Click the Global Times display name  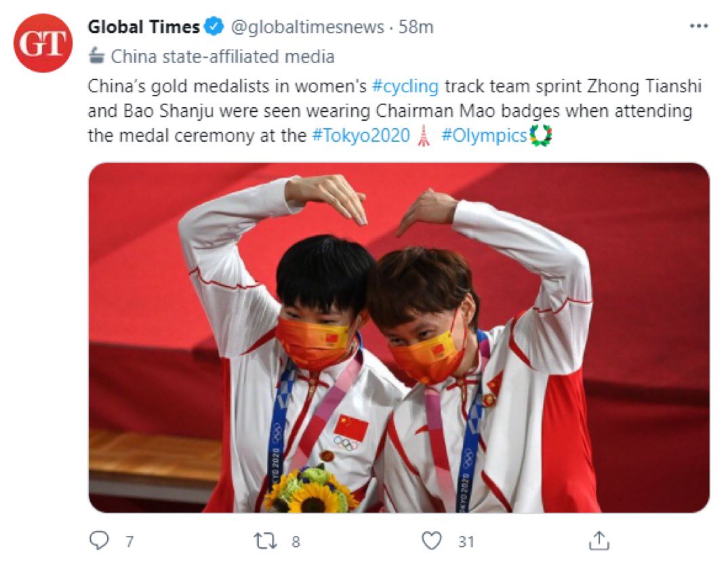(144, 27)
